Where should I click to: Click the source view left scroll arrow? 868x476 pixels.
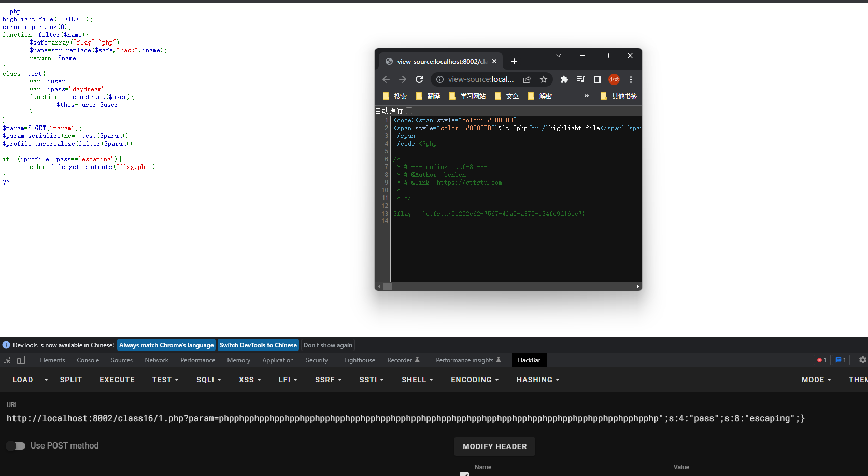click(379, 286)
